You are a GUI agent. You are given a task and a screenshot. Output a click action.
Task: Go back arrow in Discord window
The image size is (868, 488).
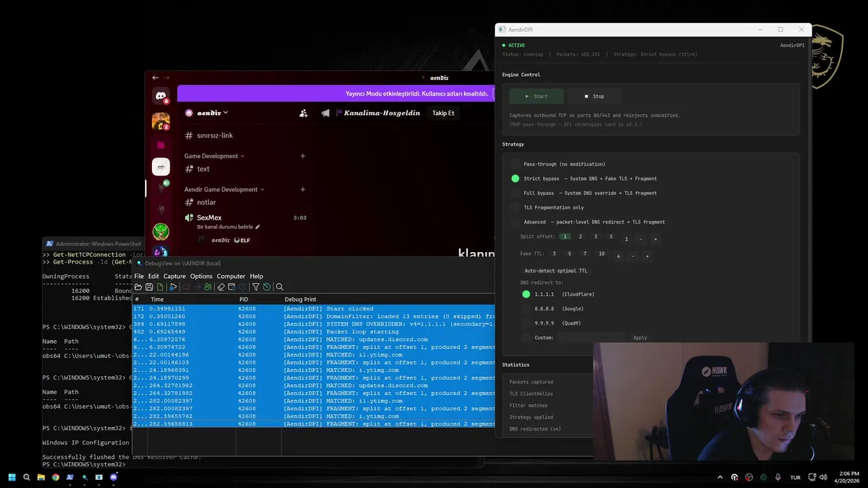155,78
